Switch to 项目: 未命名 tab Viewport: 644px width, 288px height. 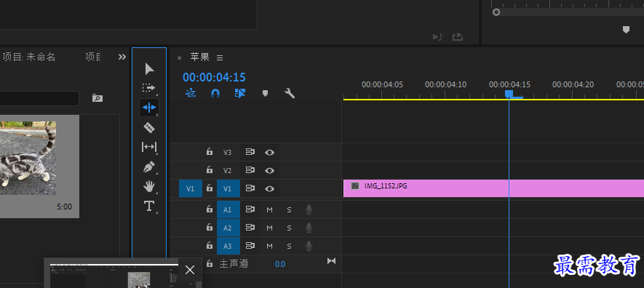click(29, 57)
